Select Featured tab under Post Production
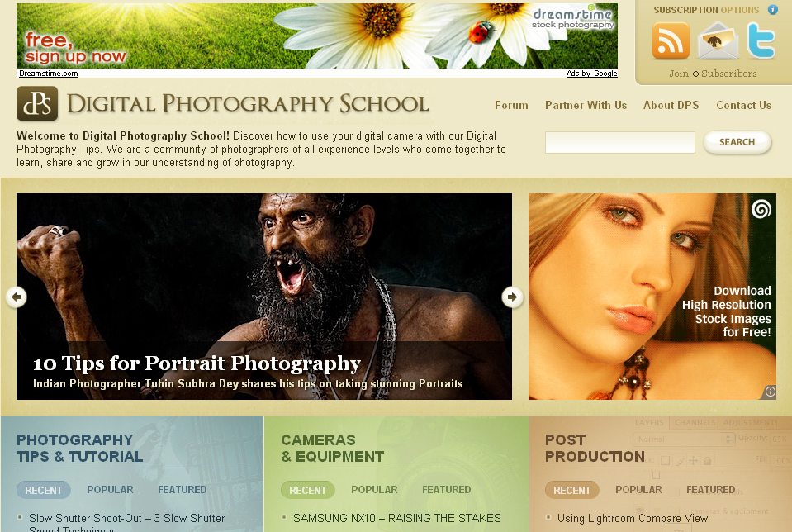 click(711, 490)
